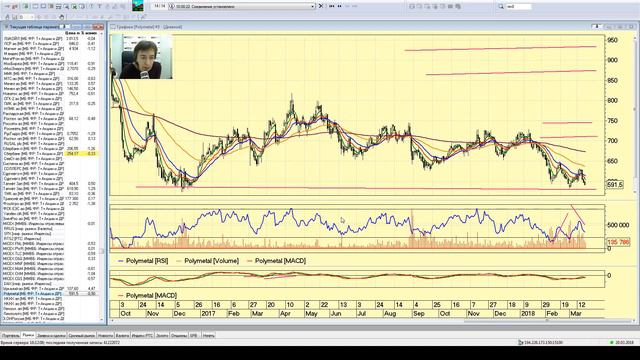Viewport: 640px width, 360px height.
Task: Select the hand pan tool icon
Action: coord(62,17)
